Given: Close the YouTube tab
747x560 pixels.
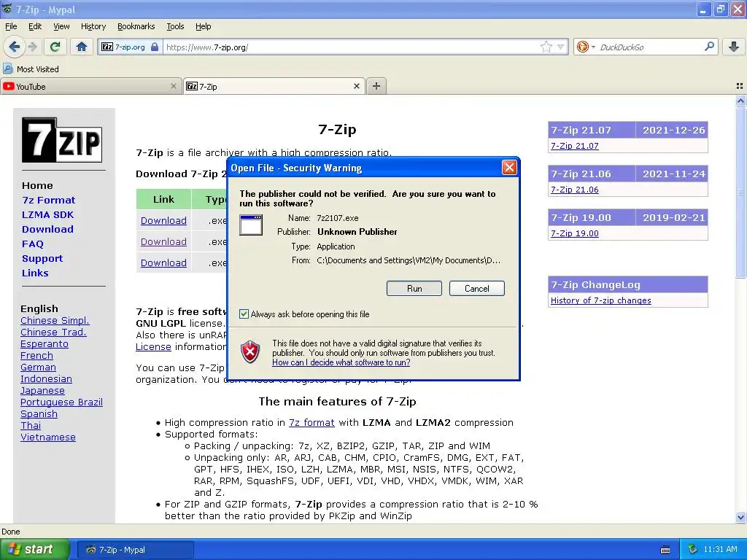Looking at the screenshot, I should 174,86.
